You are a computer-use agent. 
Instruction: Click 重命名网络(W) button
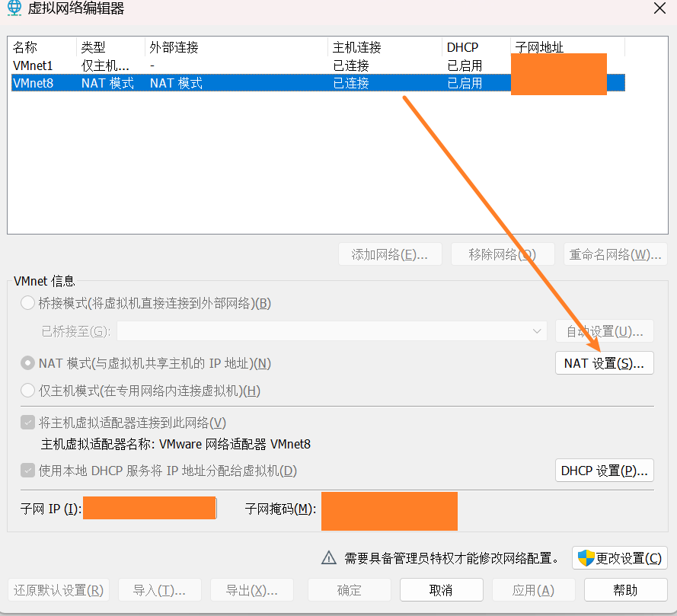tap(615, 254)
